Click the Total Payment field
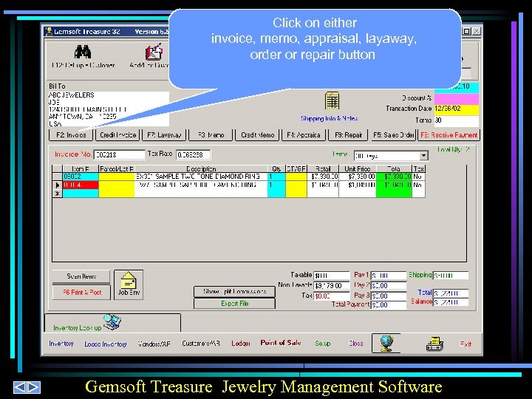Image resolution: width=532 pixels, height=399 pixels. pos(389,305)
